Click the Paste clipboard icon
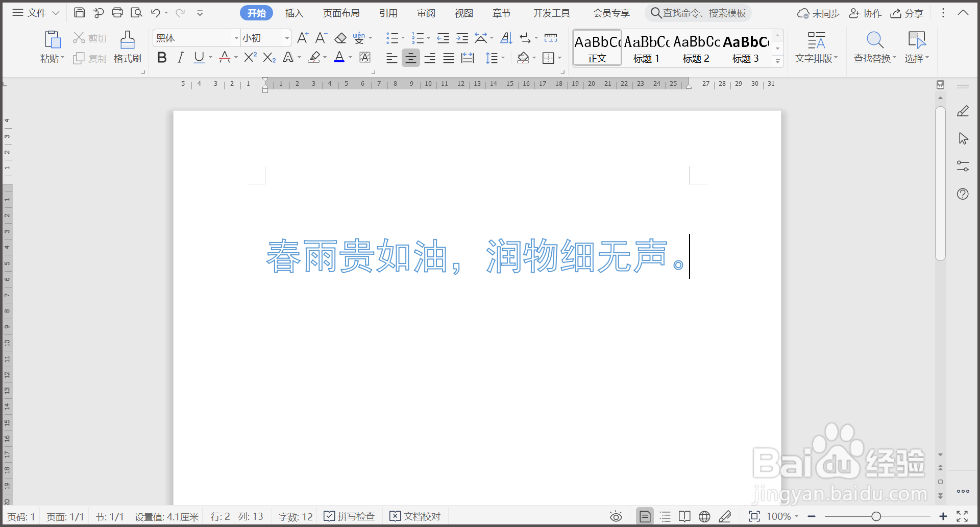 pyautogui.click(x=52, y=40)
